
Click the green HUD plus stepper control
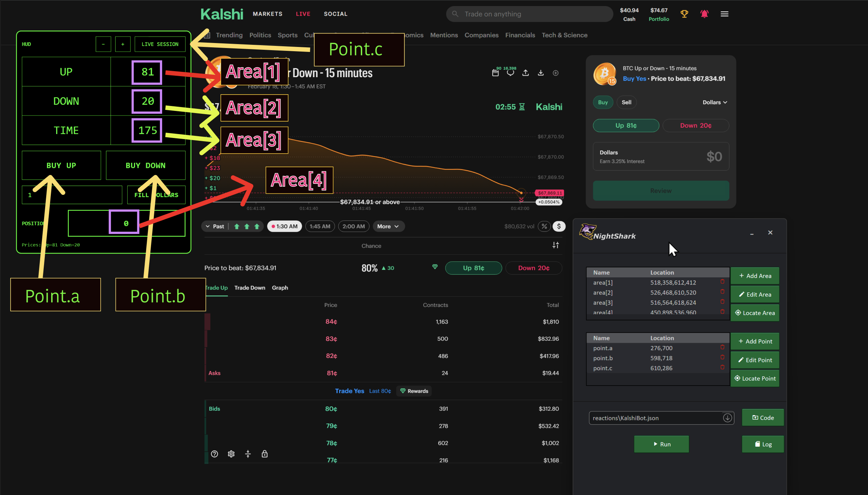click(x=123, y=44)
